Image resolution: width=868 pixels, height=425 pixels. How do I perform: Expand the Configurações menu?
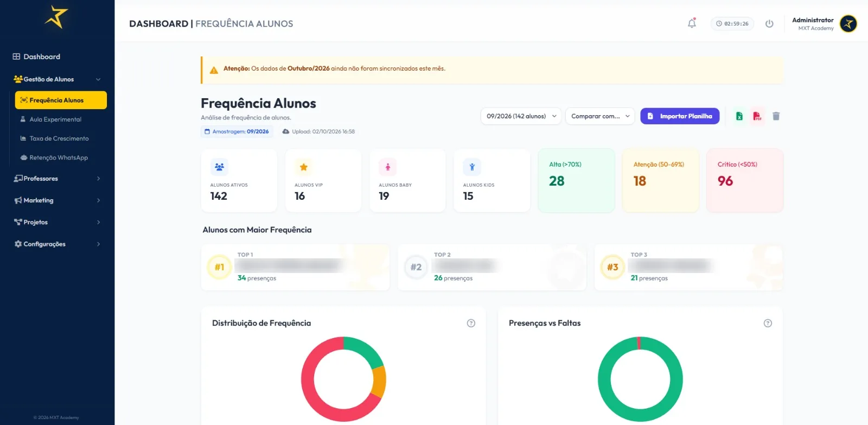pyautogui.click(x=57, y=244)
